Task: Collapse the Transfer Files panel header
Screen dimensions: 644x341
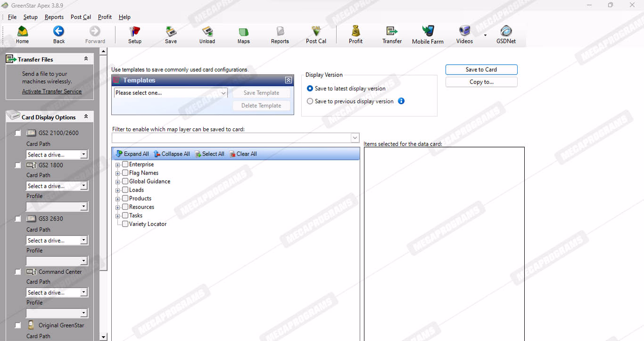Action: (x=86, y=59)
